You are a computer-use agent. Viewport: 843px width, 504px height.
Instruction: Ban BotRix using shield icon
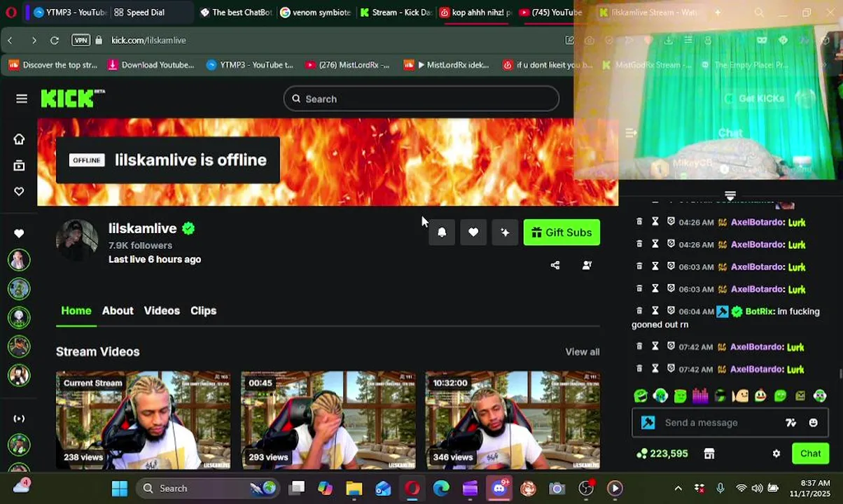671,310
